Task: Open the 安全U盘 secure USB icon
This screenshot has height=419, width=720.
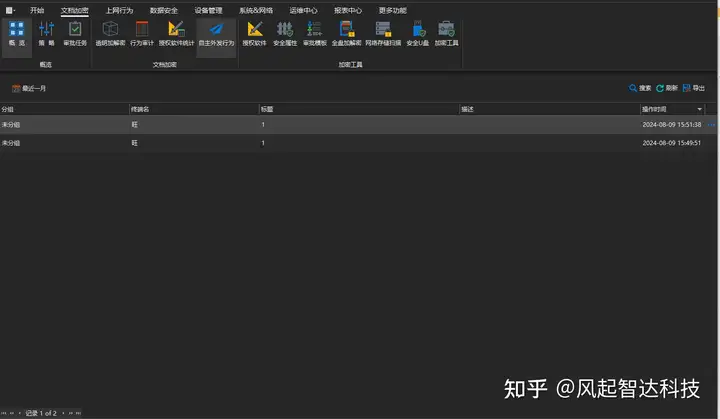Action: coord(417,34)
